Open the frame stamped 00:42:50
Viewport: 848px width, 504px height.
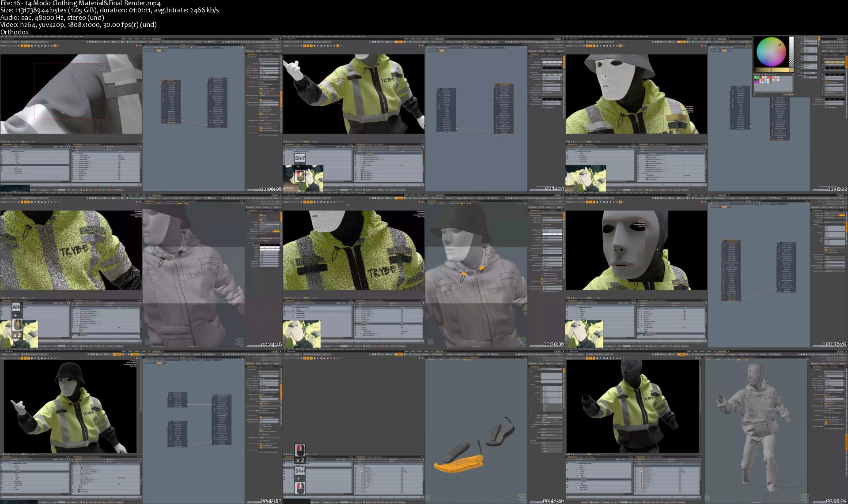tap(141, 426)
